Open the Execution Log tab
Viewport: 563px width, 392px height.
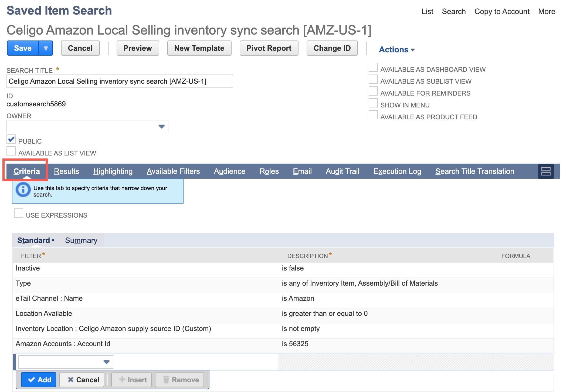[x=397, y=171]
